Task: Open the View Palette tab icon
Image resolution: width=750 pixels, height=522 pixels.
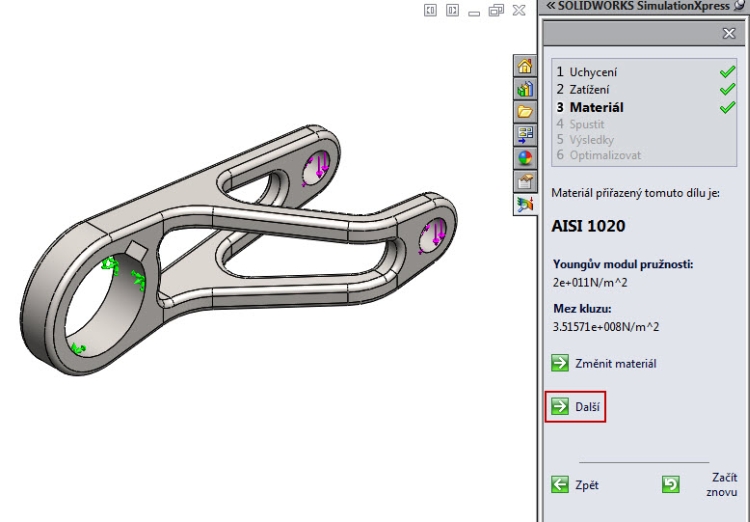Action: click(525, 134)
